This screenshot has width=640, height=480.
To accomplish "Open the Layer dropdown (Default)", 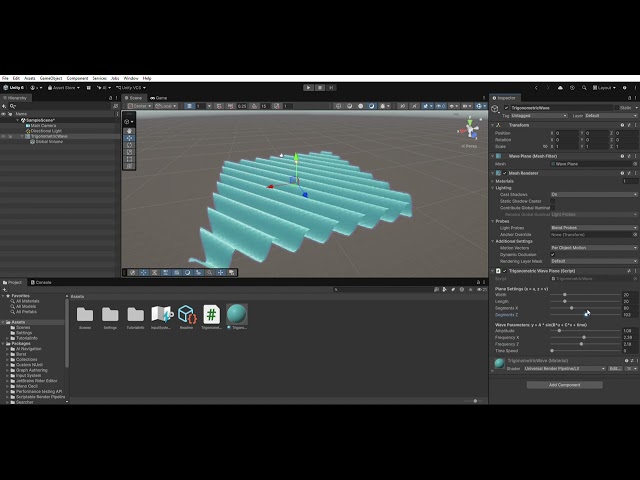I will pos(611,116).
